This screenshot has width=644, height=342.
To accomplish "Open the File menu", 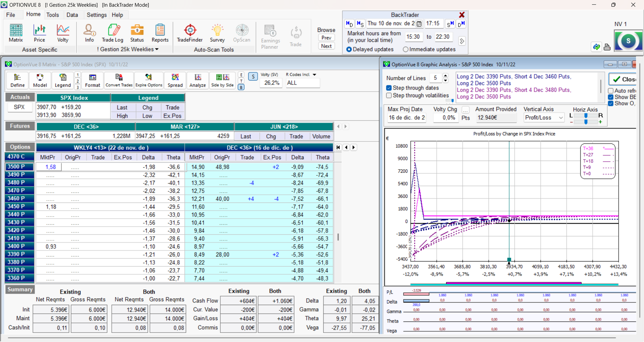I will click(x=11, y=15).
